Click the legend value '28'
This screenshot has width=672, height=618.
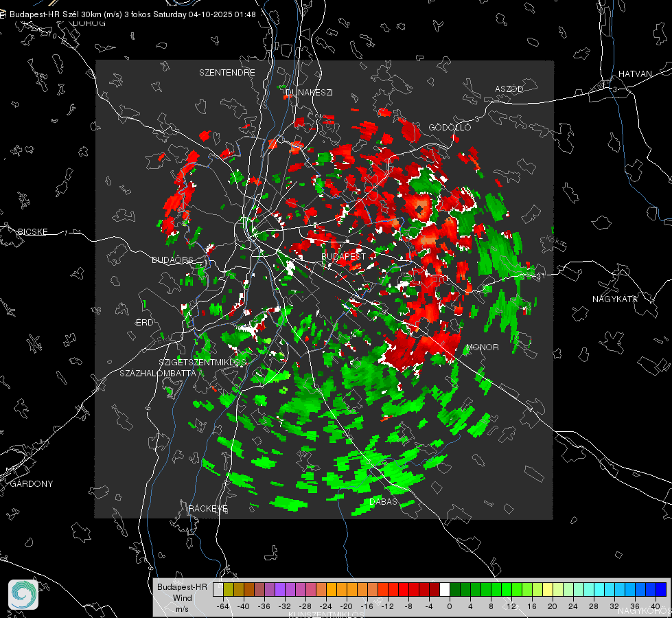click(x=594, y=606)
